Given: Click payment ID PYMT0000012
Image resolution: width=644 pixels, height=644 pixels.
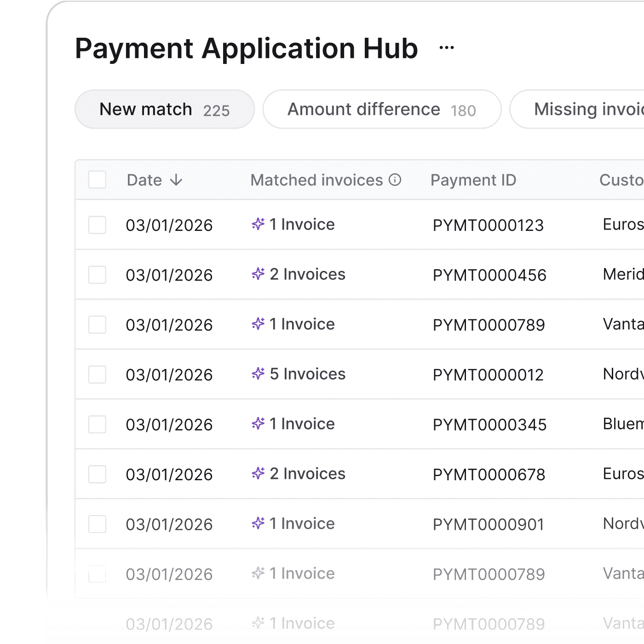Looking at the screenshot, I should point(488,375).
